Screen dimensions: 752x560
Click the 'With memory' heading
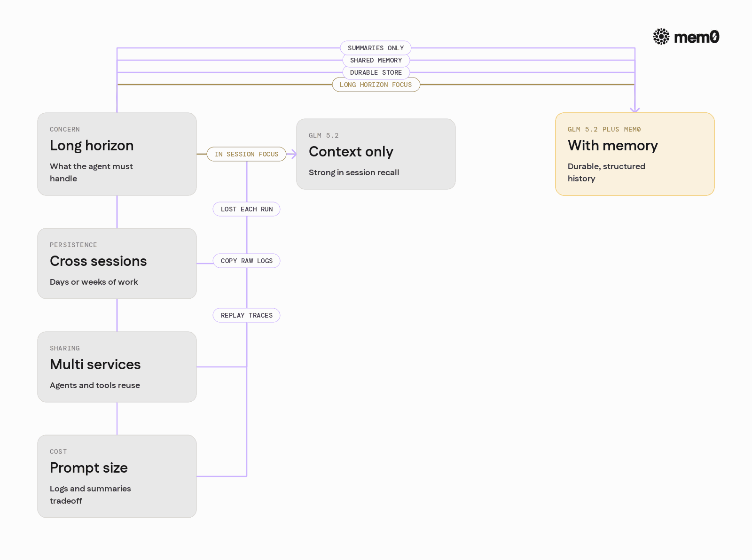click(613, 146)
